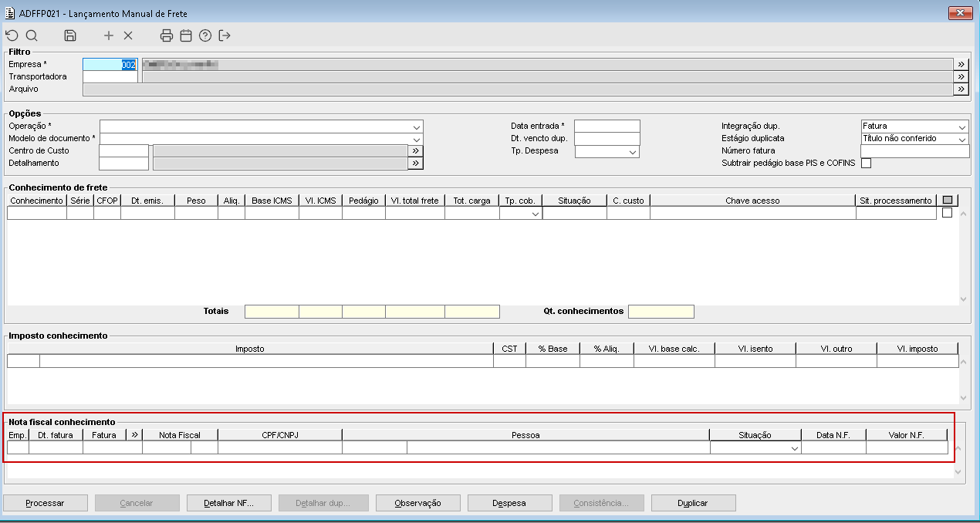Click the Conhecimento column header

pyautogui.click(x=37, y=201)
